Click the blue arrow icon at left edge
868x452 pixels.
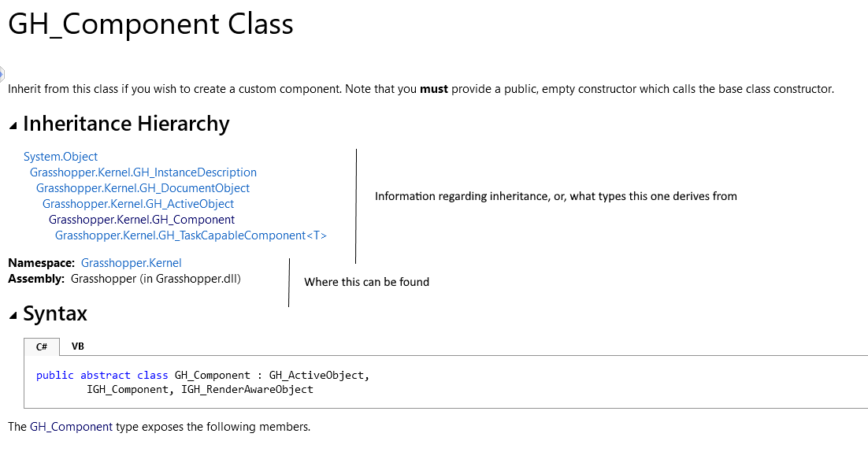pos(2,74)
